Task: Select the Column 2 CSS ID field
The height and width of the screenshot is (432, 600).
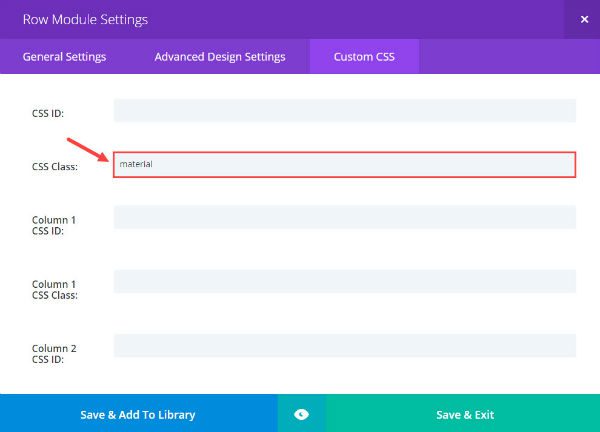Action: click(x=344, y=346)
